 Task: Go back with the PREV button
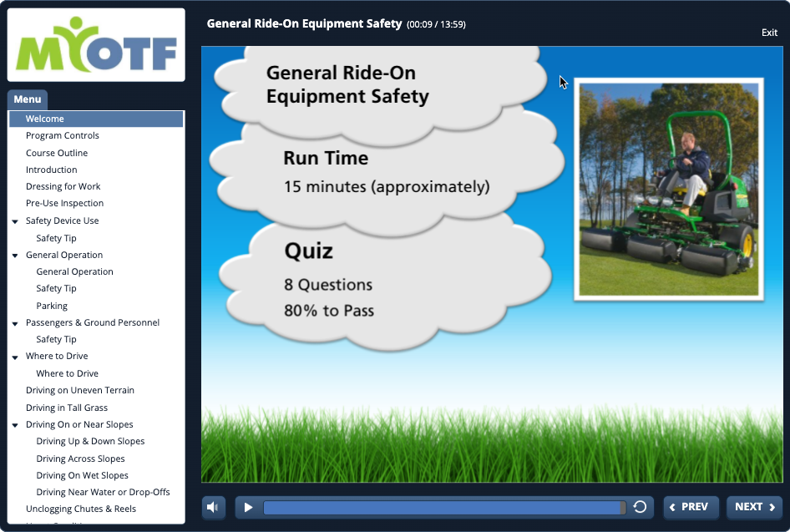pyautogui.click(x=691, y=507)
